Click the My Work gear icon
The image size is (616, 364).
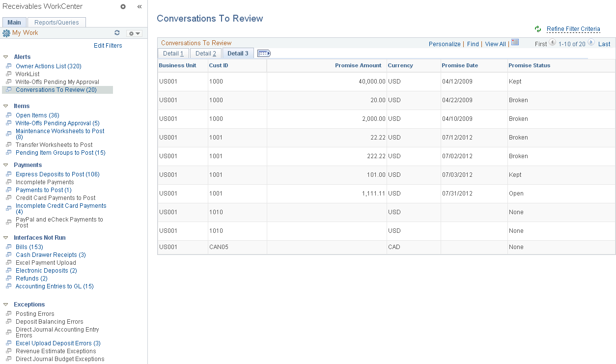coord(6,33)
